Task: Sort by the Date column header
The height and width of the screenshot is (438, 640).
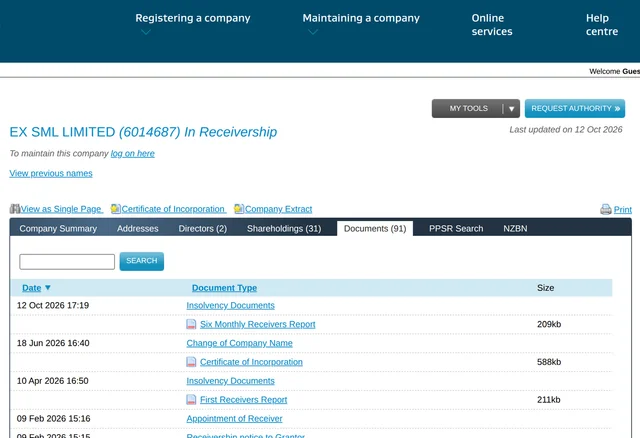Action: pyautogui.click(x=31, y=288)
